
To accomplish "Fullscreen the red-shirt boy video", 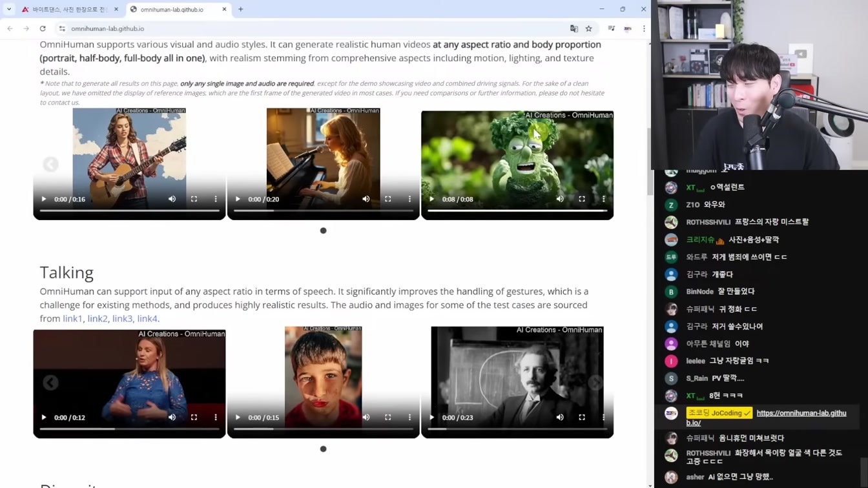I will pos(388,417).
